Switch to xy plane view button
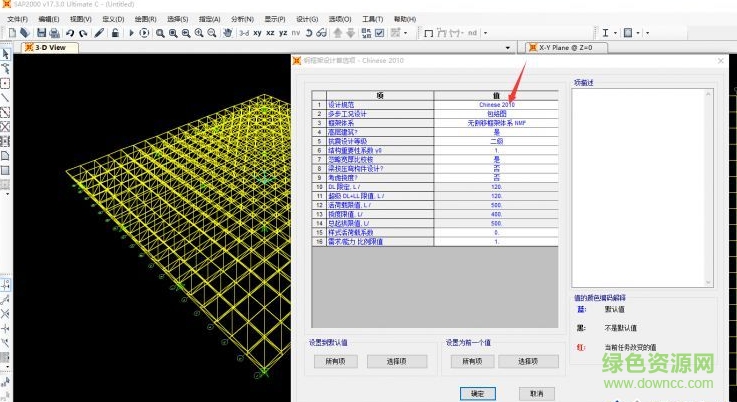The height and width of the screenshot is (402, 737). click(257, 33)
